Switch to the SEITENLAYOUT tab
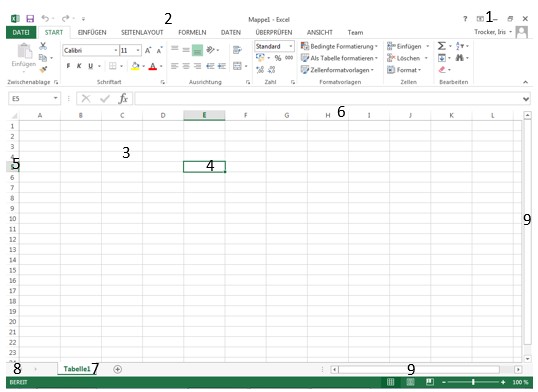Image resolution: width=538 pixels, height=392 pixels. click(x=142, y=32)
